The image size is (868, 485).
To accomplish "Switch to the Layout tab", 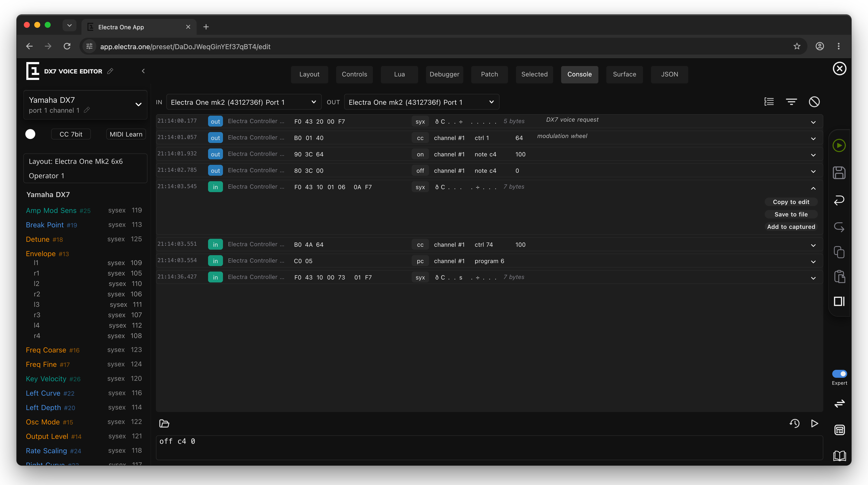I will (x=309, y=74).
